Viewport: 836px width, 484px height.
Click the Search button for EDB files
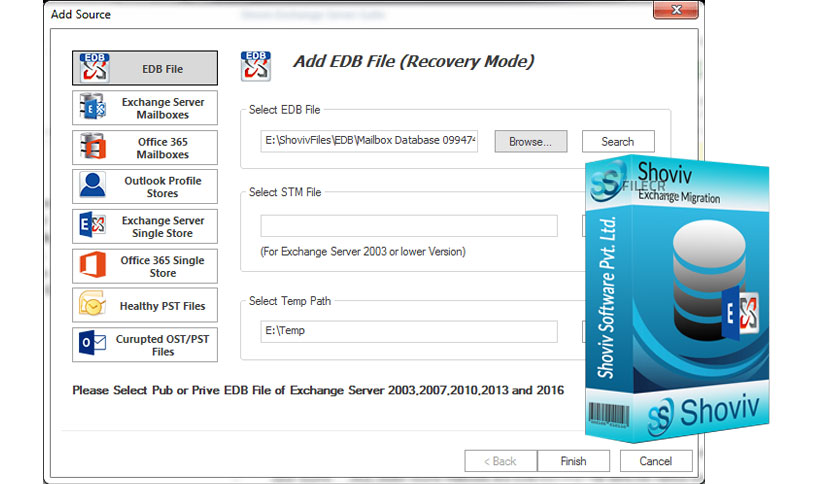pos(618,142)
